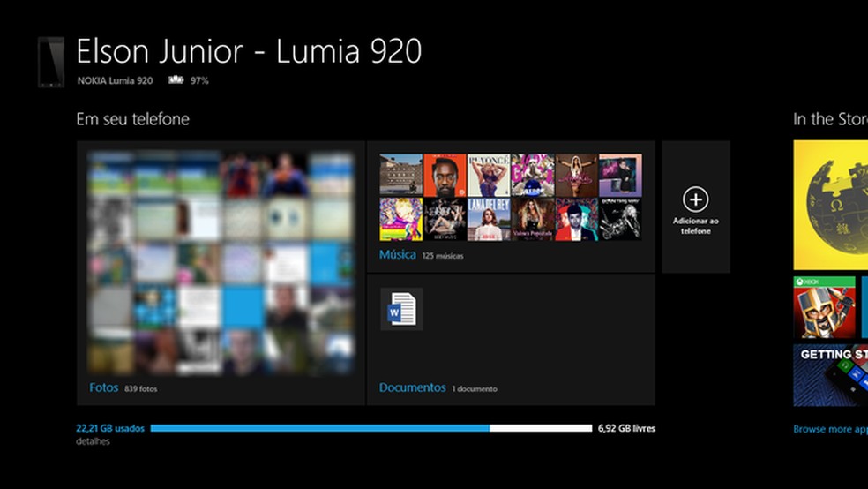Open the Getting Started tile

[x=830, y=375]
